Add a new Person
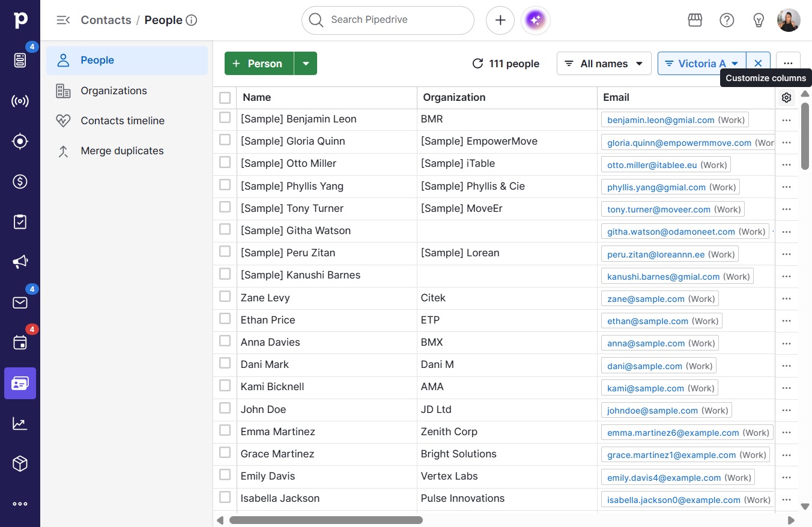 (259, 64)
